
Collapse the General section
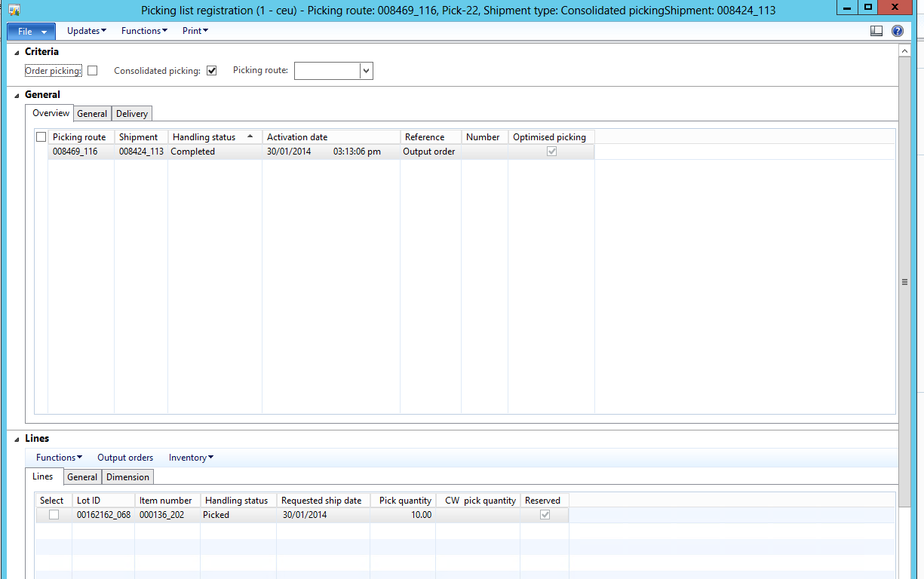tap(17, 95)
